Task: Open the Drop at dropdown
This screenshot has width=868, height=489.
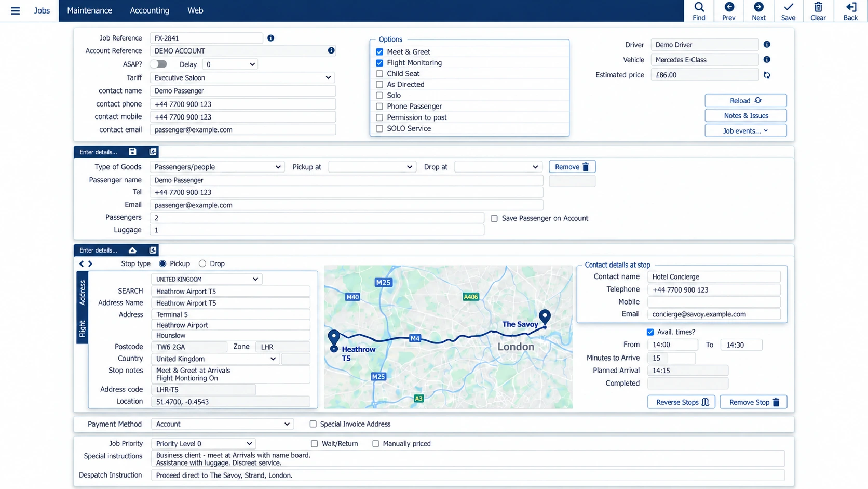Action: (x=498, y=167)
